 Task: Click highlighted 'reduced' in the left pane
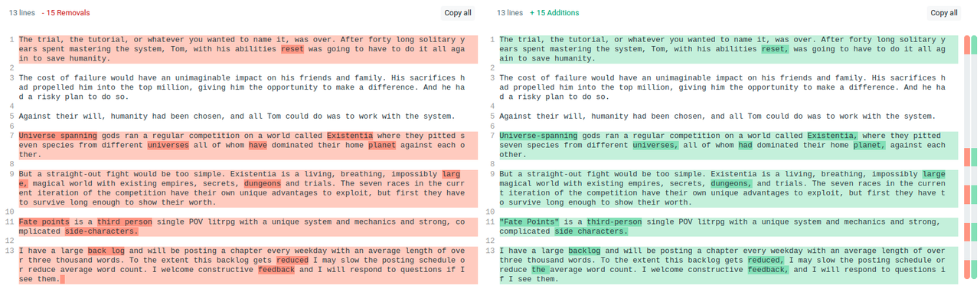(292, 261)
